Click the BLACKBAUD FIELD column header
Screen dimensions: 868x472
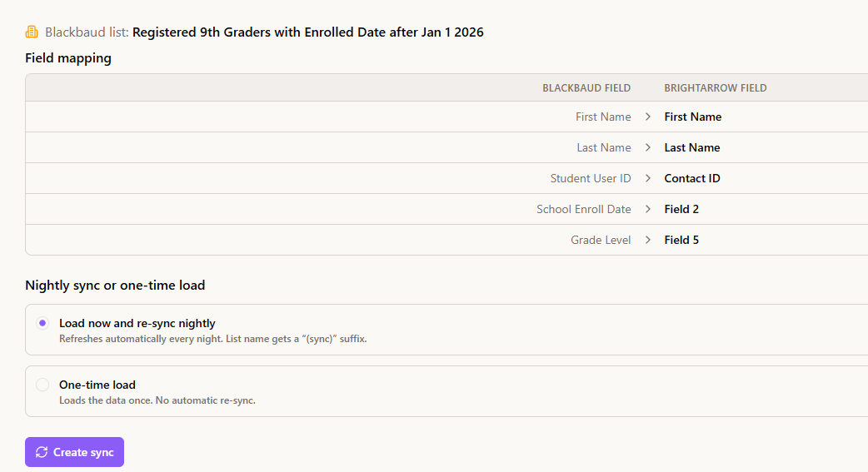586,88
